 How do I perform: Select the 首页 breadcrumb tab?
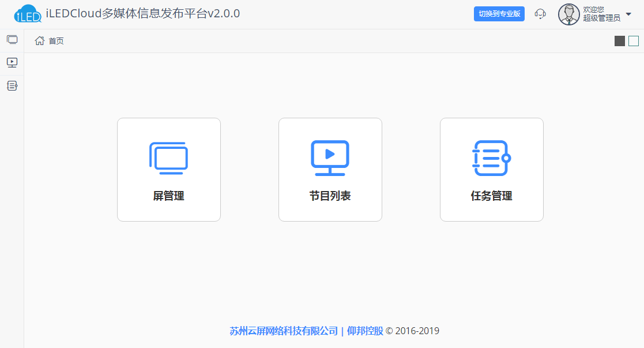coord(57,41)
